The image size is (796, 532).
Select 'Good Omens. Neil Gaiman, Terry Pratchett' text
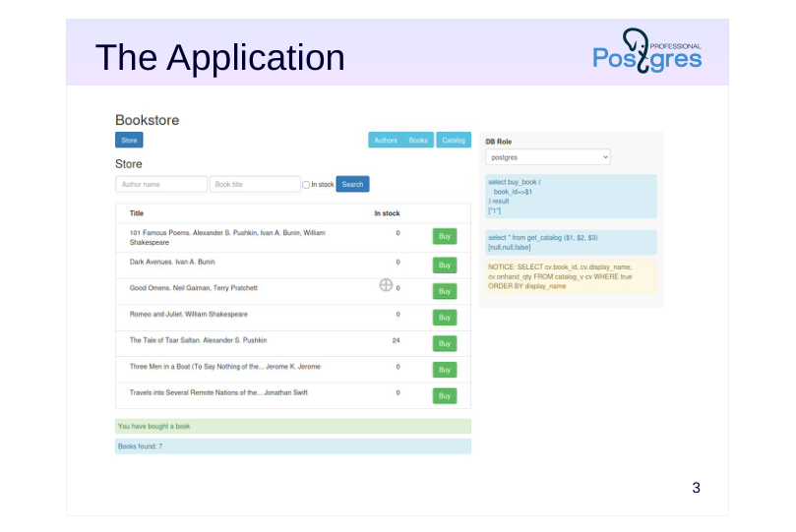[x=194, y=287]
